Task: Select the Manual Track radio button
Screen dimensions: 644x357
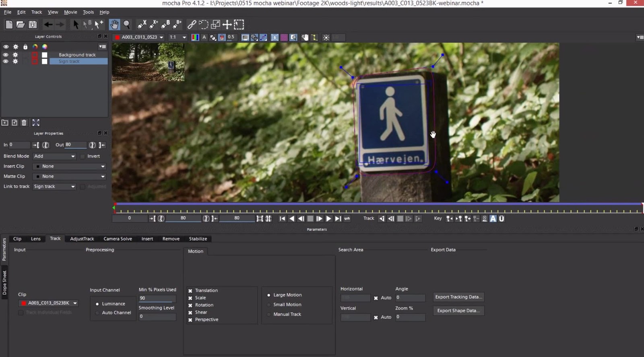Action: coord(269,314)
